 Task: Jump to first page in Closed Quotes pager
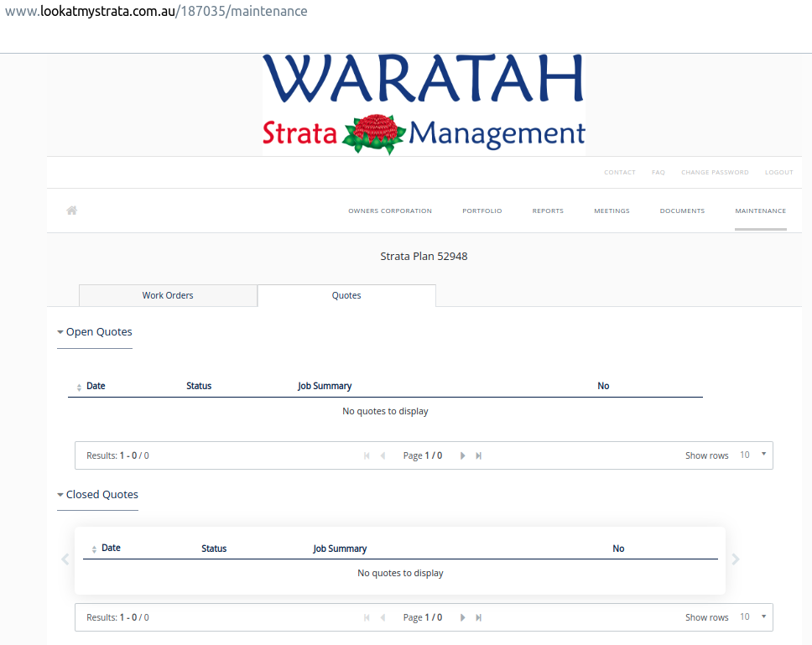(x=367, y=617)
